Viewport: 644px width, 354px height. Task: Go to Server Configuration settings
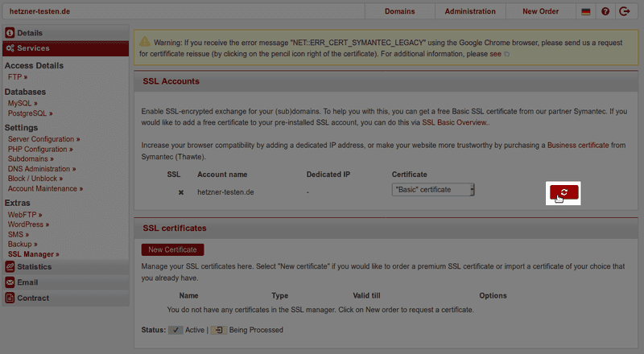pyautogui.click(x=44, y=139)
